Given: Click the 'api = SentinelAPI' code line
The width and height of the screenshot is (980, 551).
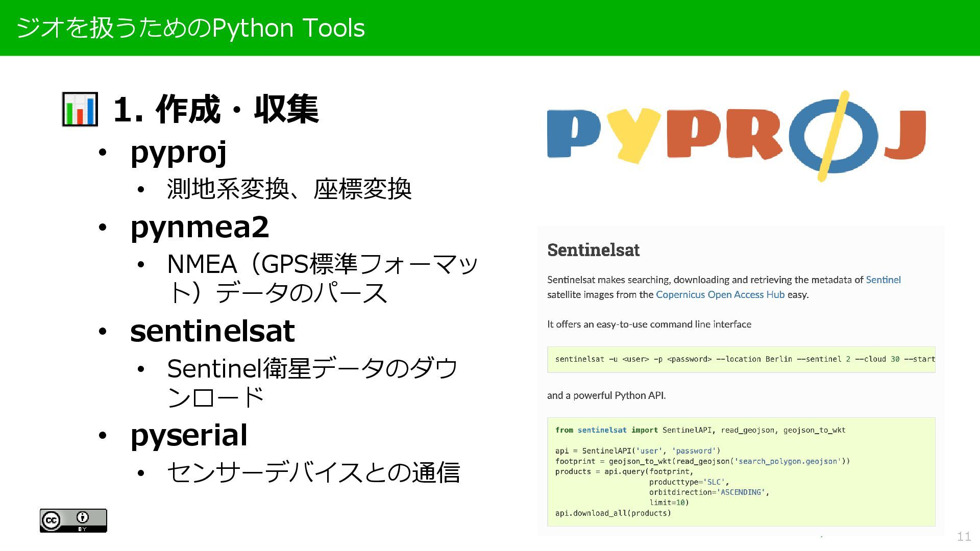Looking at the screenshot, I should click(x=638, y=451).
